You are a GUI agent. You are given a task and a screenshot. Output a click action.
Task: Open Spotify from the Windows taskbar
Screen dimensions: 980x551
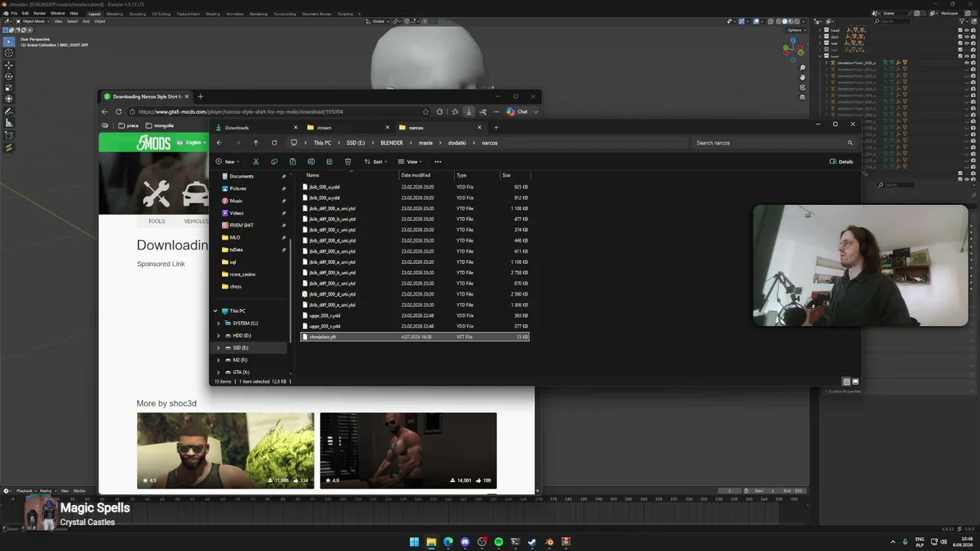498,542
